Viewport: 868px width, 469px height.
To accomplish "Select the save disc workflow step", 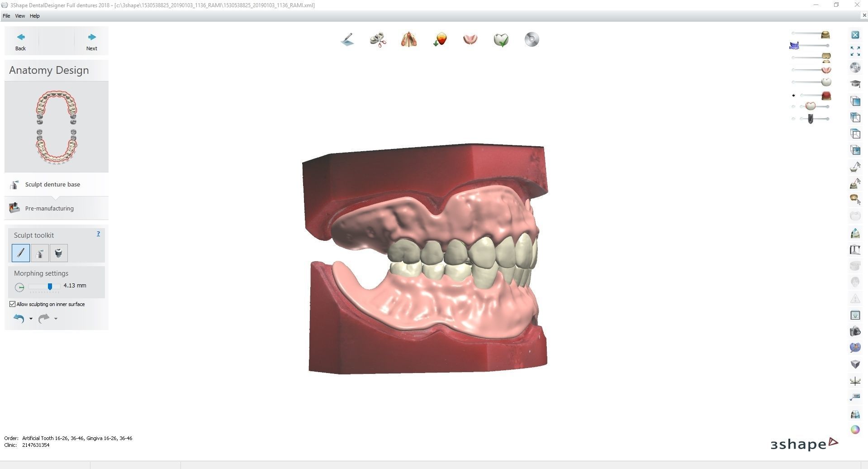I will [x=532, y=39].
